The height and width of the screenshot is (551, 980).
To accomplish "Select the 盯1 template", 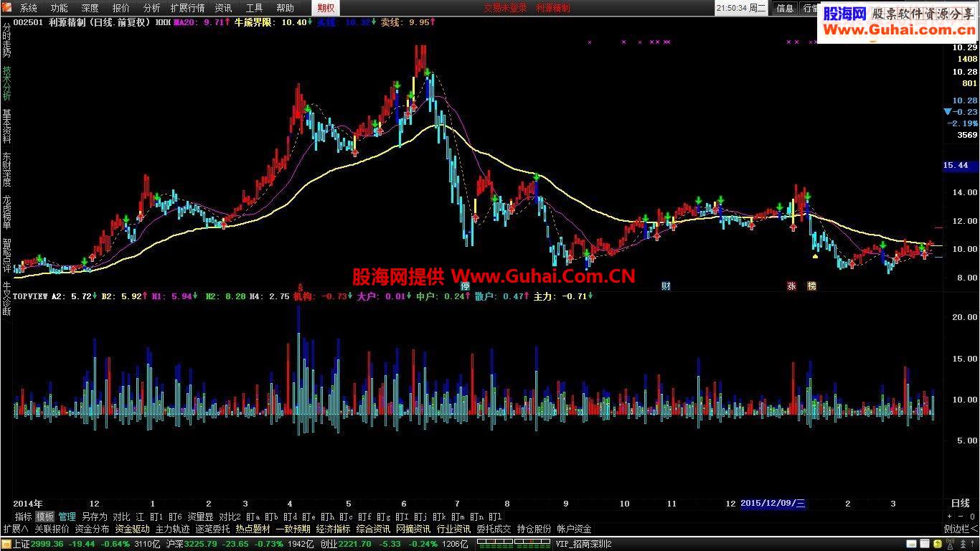I will [156, 517].
